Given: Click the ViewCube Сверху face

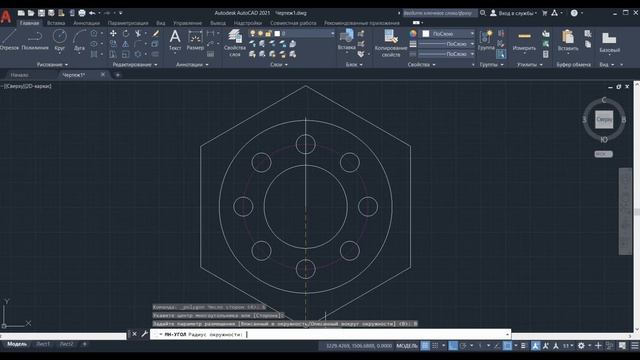Looking at the screenshot, I should 604,120.
